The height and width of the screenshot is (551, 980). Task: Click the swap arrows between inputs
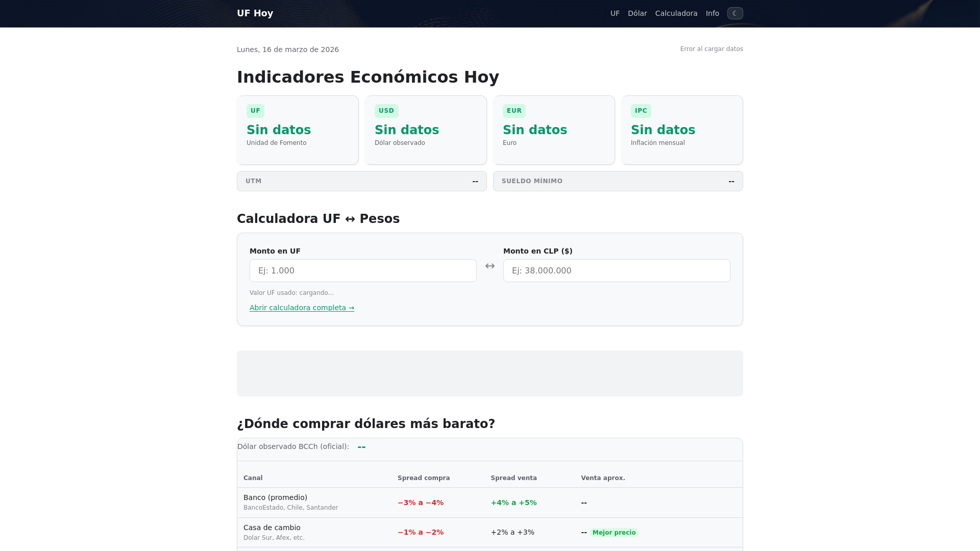(490, 266)
